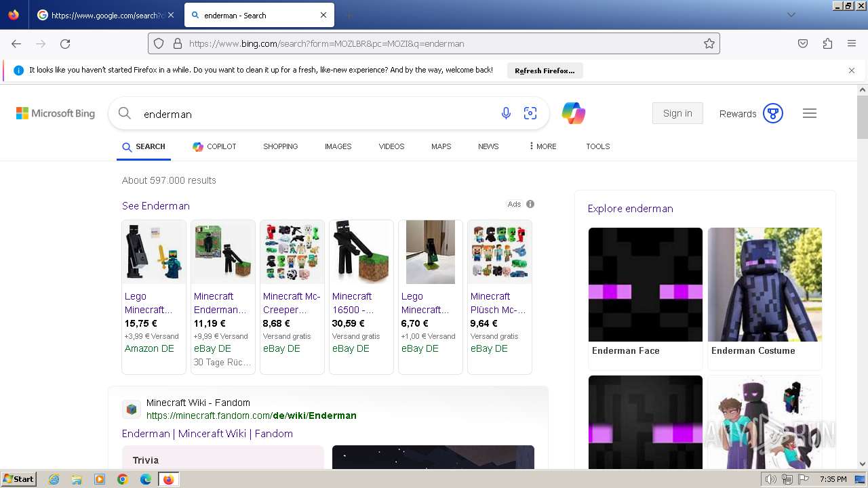Open the Enderman Face image card
The height and width of the screenshot is (488, 868).
(646, 298)
